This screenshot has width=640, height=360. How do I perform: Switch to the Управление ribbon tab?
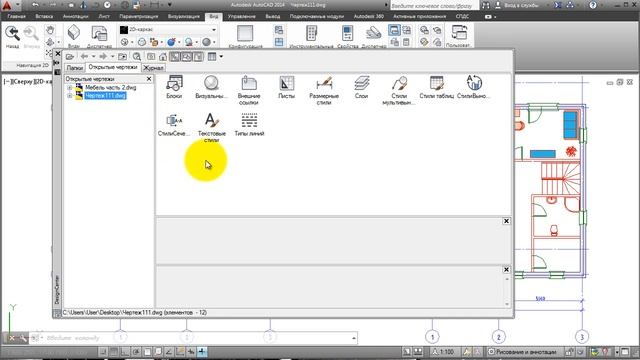242,16
